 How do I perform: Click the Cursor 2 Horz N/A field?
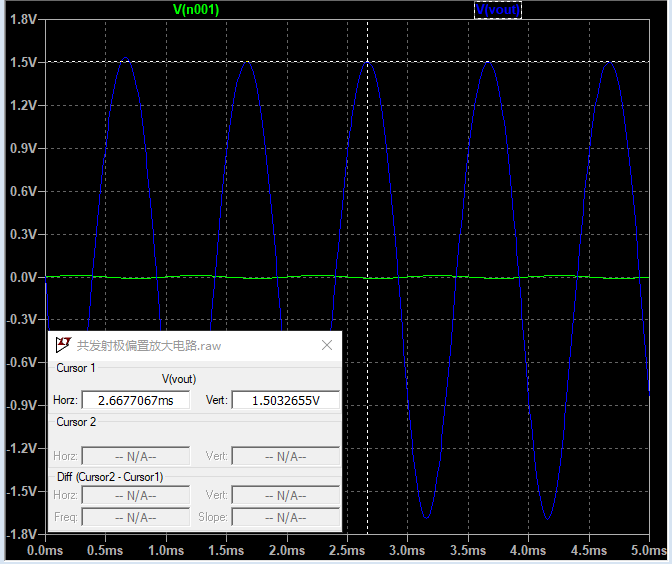pyautogui.click(x=136, y=456)
